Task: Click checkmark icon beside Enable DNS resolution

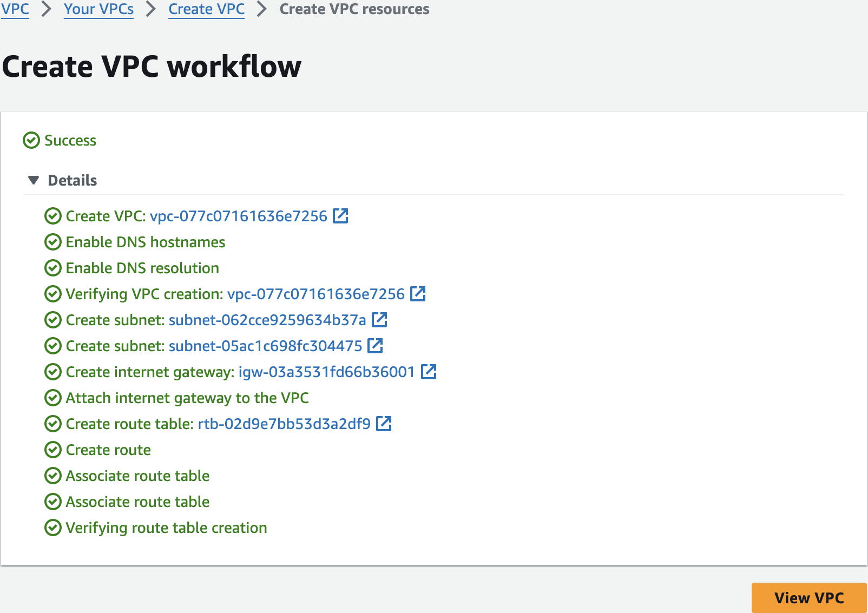Action: [52, 268]
